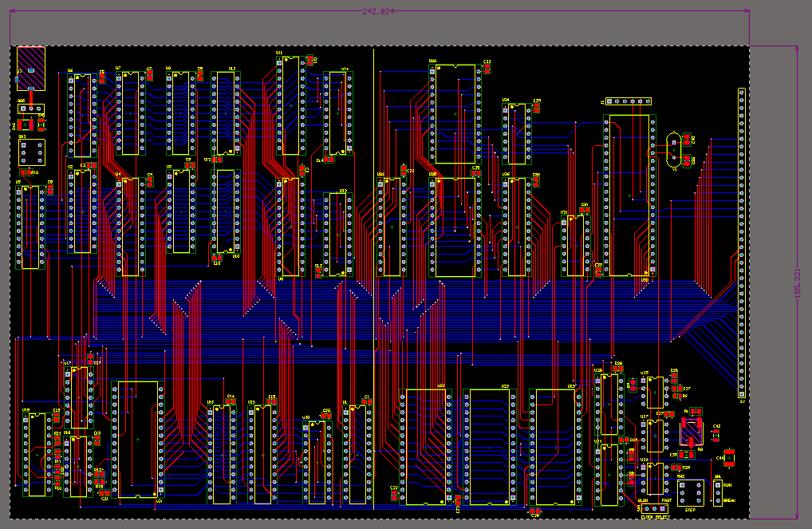
Task: Select capacitor C32 footprint
Action: pyautogui.click(x=404, y=171)
